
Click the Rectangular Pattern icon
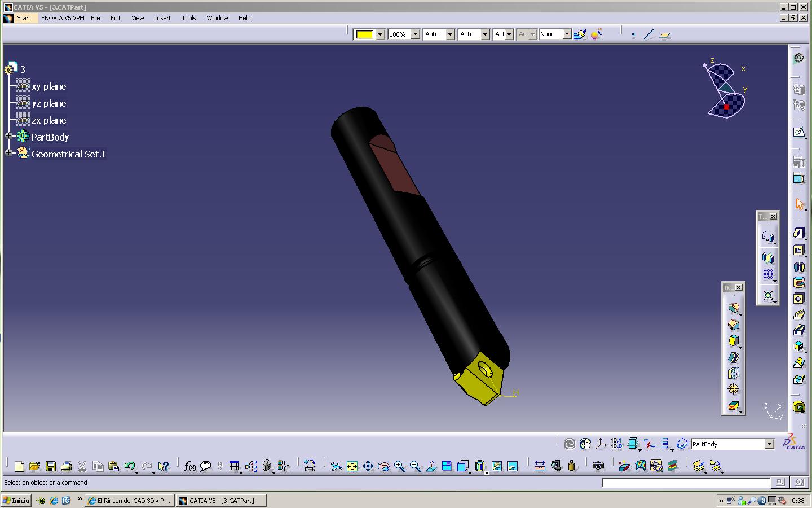[768, 275]
